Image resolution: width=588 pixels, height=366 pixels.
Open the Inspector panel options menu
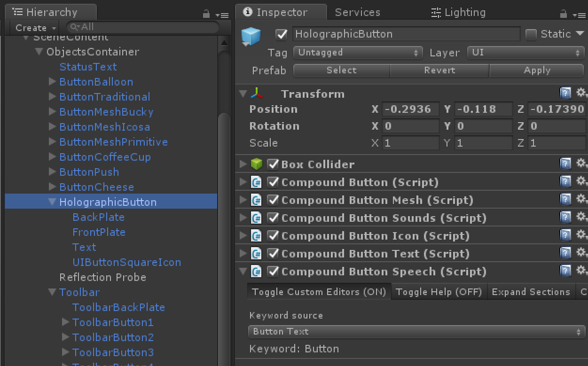tap(580, 15)
